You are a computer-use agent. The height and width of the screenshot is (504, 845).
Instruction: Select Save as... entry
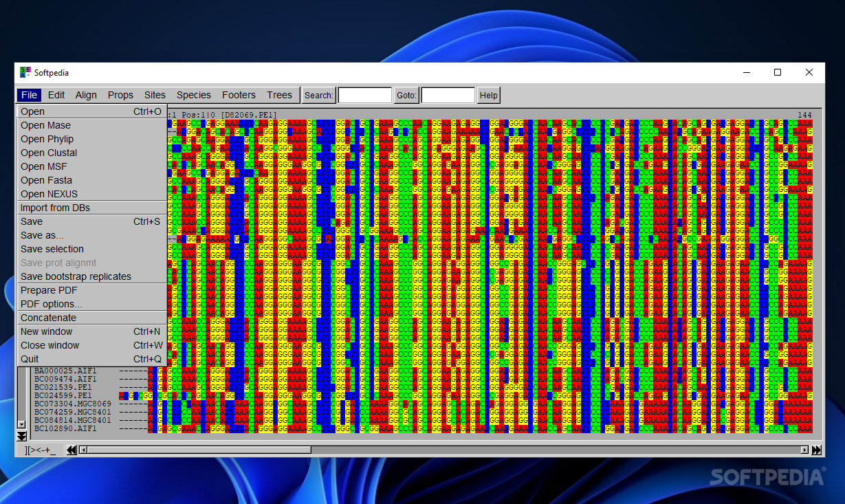92,235
